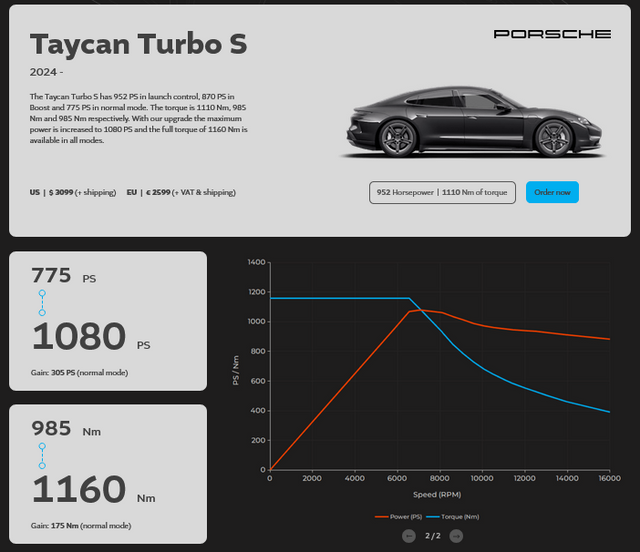Click the Taycan car image
The width and height of the screenshot is (640, 552).
click(473, 122)
